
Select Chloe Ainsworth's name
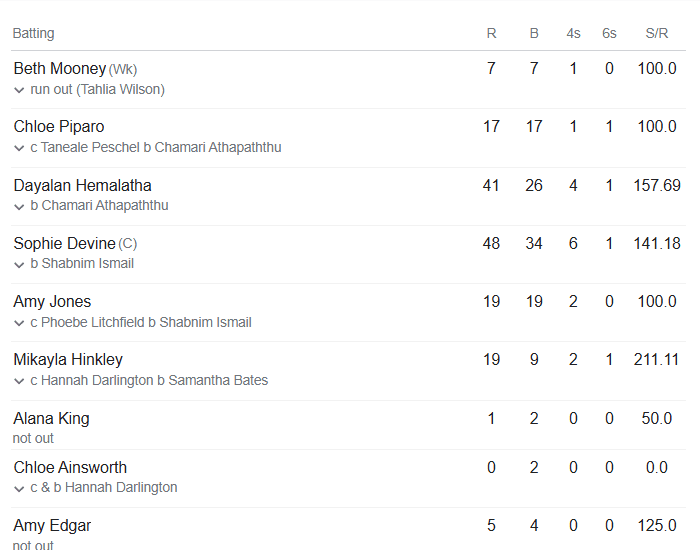[70, 467]
